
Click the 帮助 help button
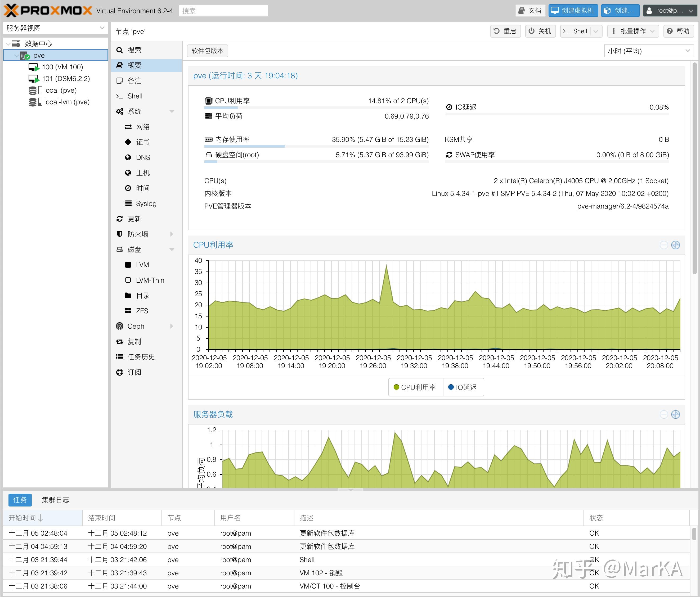point(678,31)
